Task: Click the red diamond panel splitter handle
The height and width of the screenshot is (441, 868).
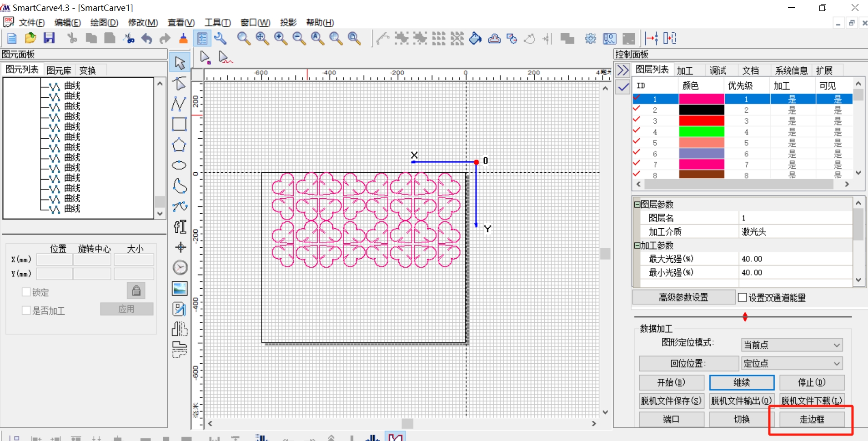Action: (x=745, y=317)
